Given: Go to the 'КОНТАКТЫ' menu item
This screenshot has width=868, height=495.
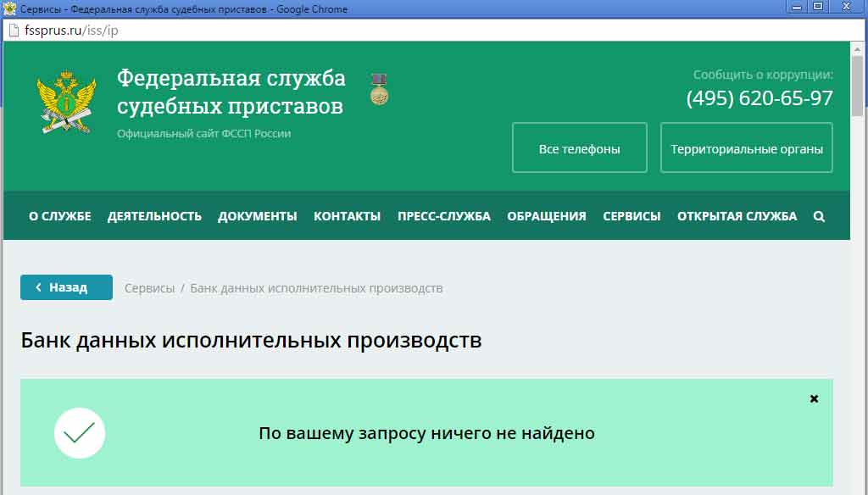Looking at the screenshot, I should [x=347, y=216].
